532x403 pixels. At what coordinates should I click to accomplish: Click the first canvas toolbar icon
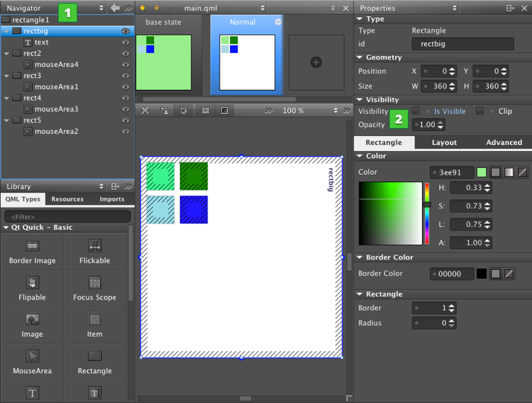click(145, 111)
